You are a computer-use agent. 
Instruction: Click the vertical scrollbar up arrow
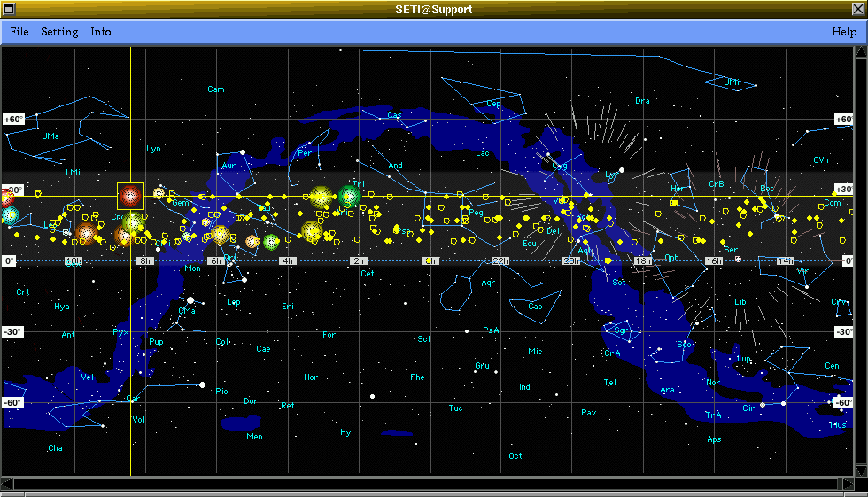pyautogui.click(x=861, y=51)
